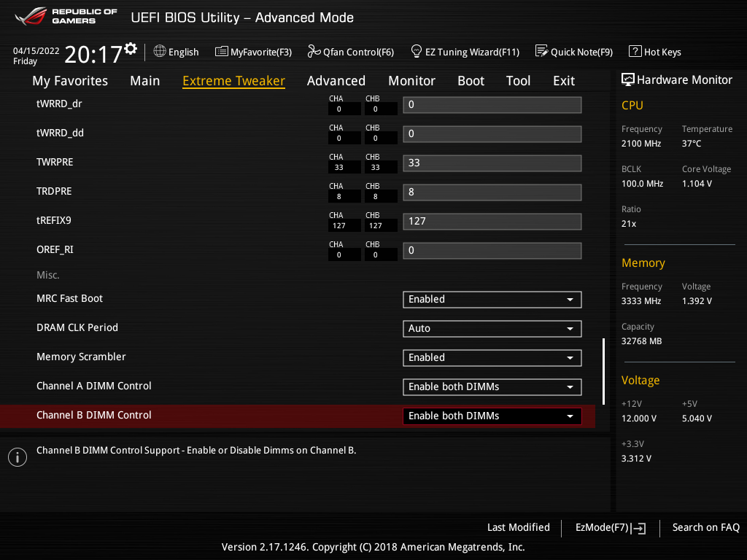Image resolution: width=747 pixels, height=560 pixels.
Task: Click the ROG logo icon
Action: tap(31, 16)
